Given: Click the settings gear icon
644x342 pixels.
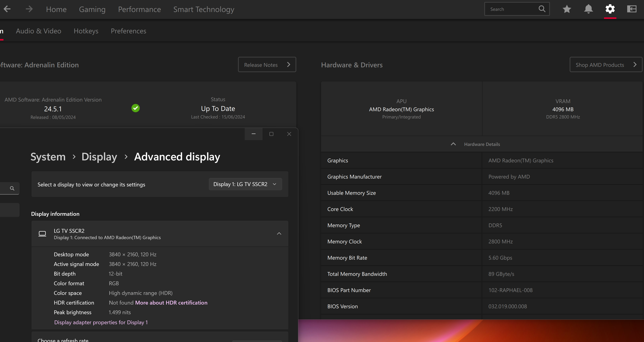Looking at the screenshot, I should pyautogui.click(x=610, y=9).
